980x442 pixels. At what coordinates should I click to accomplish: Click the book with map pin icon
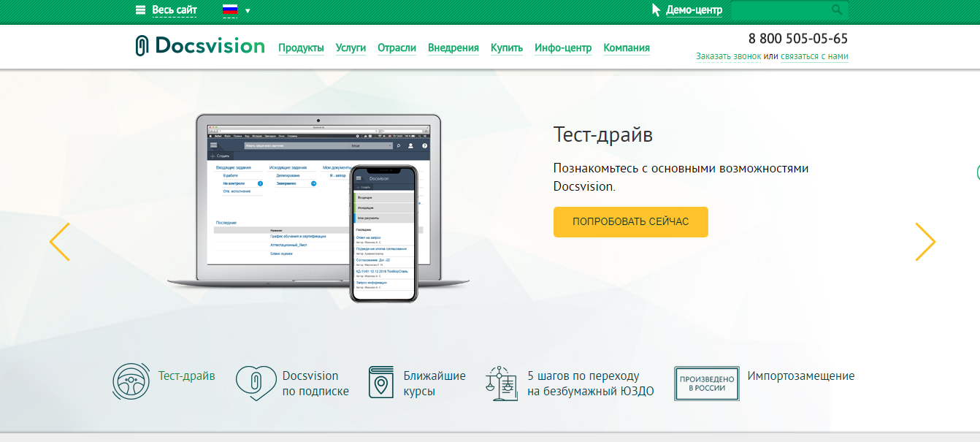381,382
